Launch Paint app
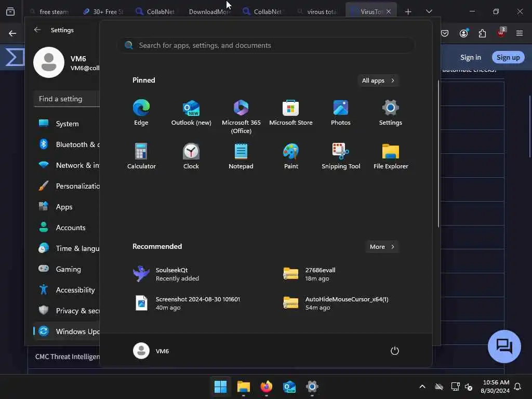The image size is (532, 399). click(291, 156)
